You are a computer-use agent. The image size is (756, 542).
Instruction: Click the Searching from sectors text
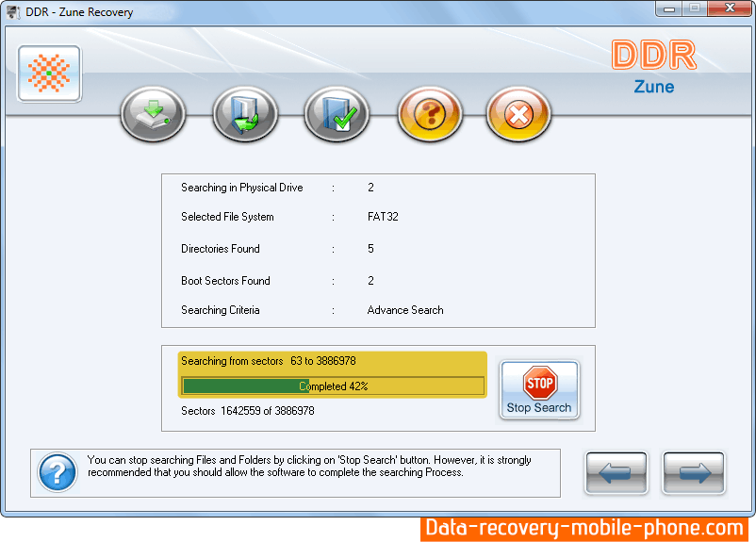(x=268, y=361)
